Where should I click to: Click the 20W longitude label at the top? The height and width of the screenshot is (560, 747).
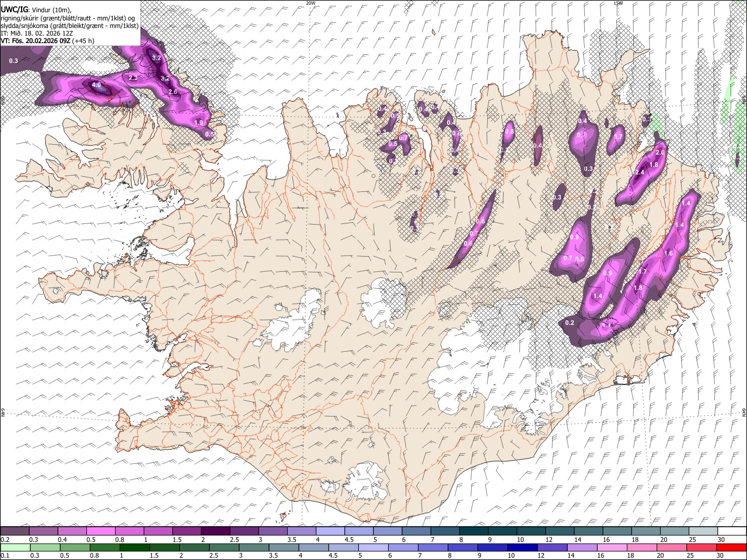(310, 3)
